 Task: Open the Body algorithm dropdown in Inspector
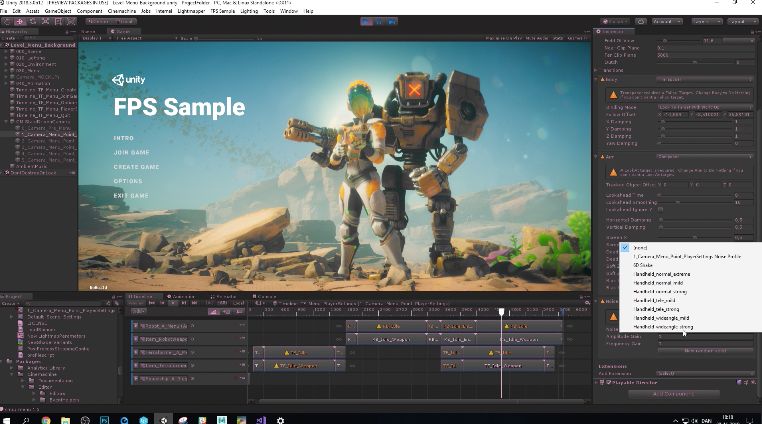(704, 79)
